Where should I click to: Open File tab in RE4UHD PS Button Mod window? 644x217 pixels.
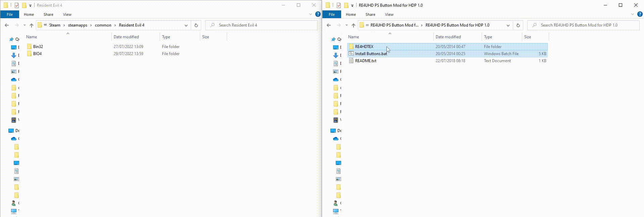pos(332,14)
